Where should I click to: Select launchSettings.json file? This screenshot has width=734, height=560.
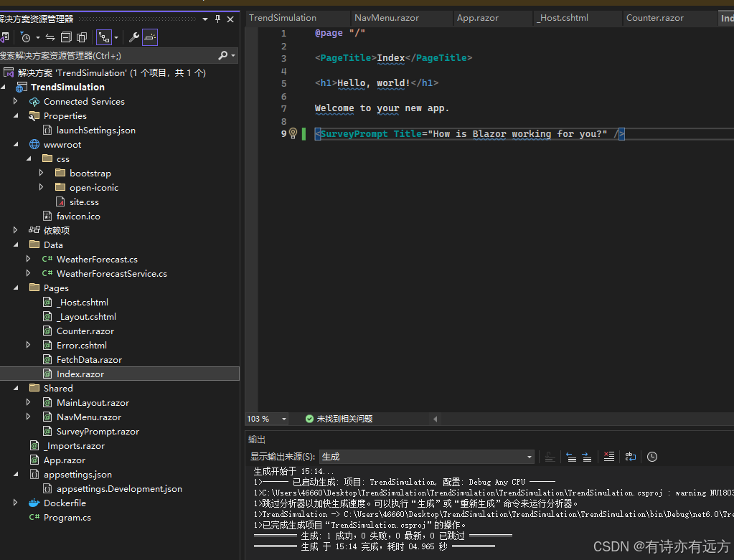[96, 130]
